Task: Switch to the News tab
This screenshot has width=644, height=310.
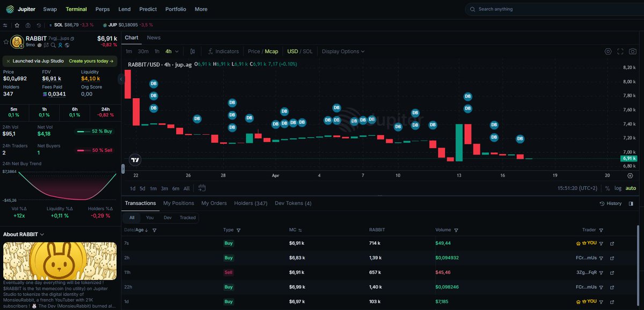Action: coord(153,38)
